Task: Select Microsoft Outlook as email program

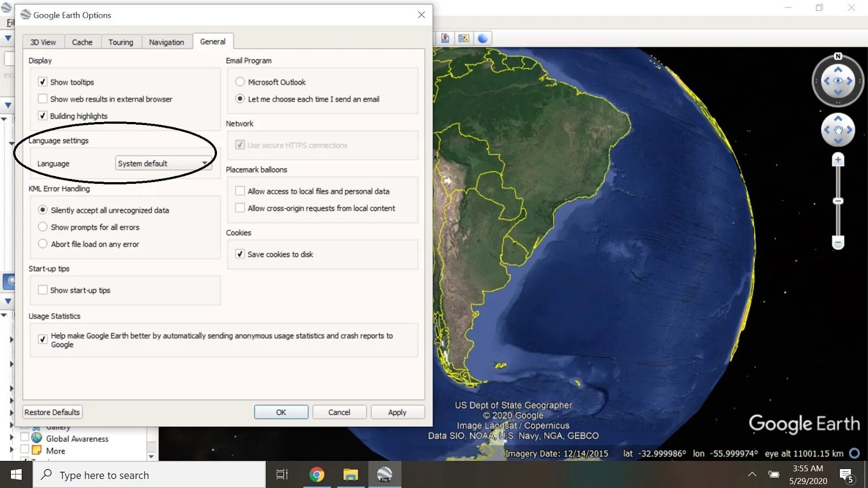Action: tap(240, 82)
